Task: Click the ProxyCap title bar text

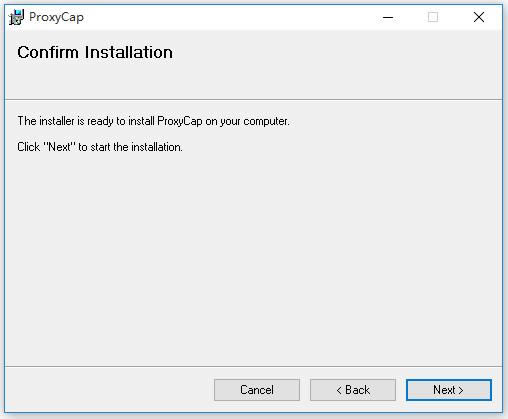Action: click(56, 17)
